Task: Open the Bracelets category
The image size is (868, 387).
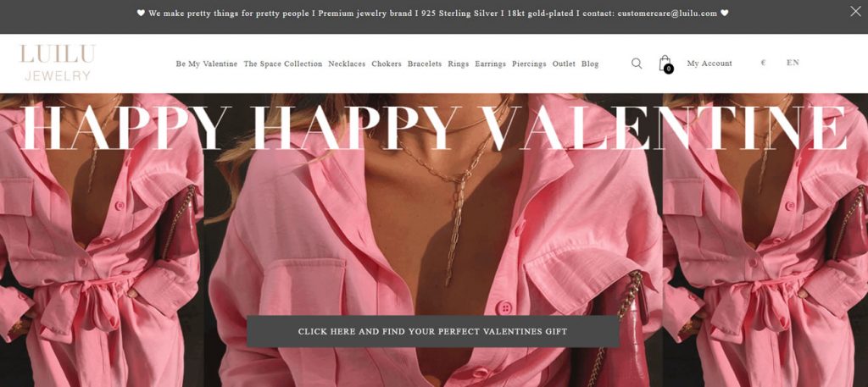Action: 425,64
